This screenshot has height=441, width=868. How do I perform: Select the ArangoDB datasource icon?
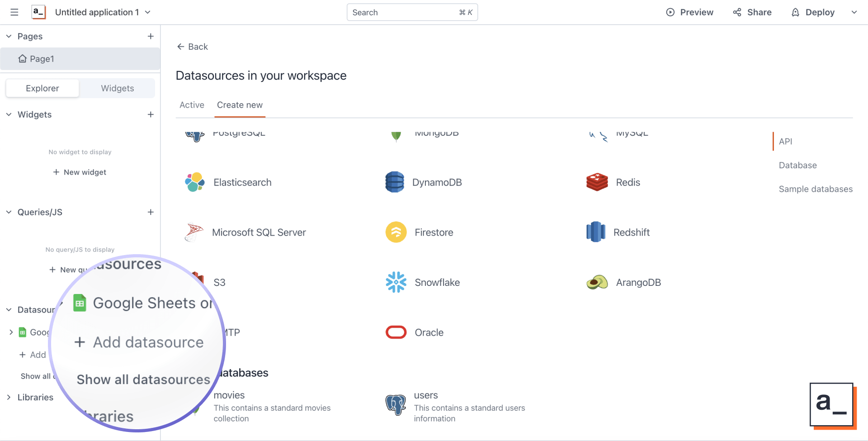click(597, 282)
